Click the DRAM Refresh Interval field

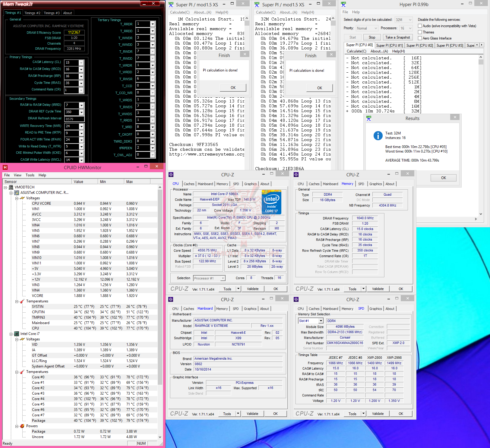[74, 119]
